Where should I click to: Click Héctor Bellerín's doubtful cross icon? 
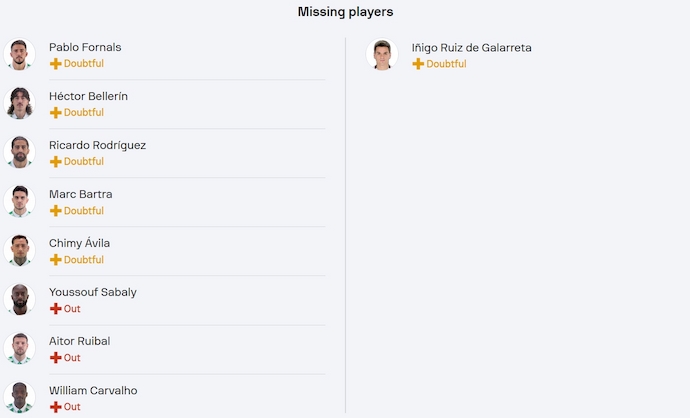tap(55, 113)
